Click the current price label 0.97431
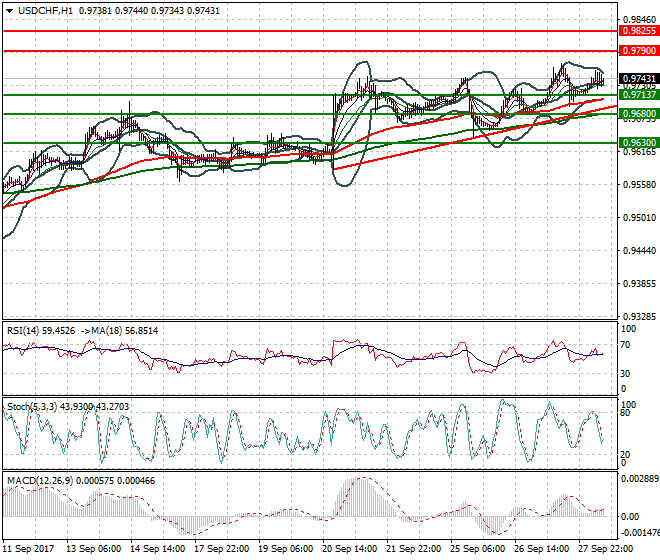Screen dimensions: 660x560 [639, 79]
